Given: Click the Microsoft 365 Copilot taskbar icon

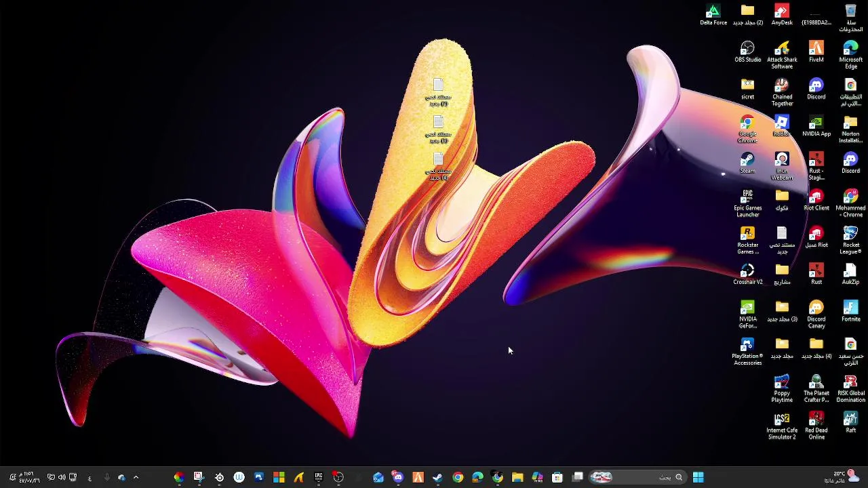Looking at the screenshot, I should click(x=538, y=477).
